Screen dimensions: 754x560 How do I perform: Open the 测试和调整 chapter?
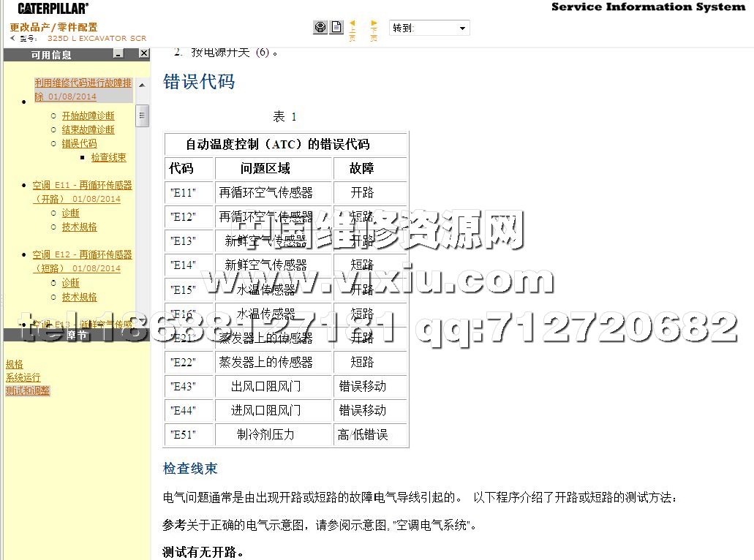27,390
